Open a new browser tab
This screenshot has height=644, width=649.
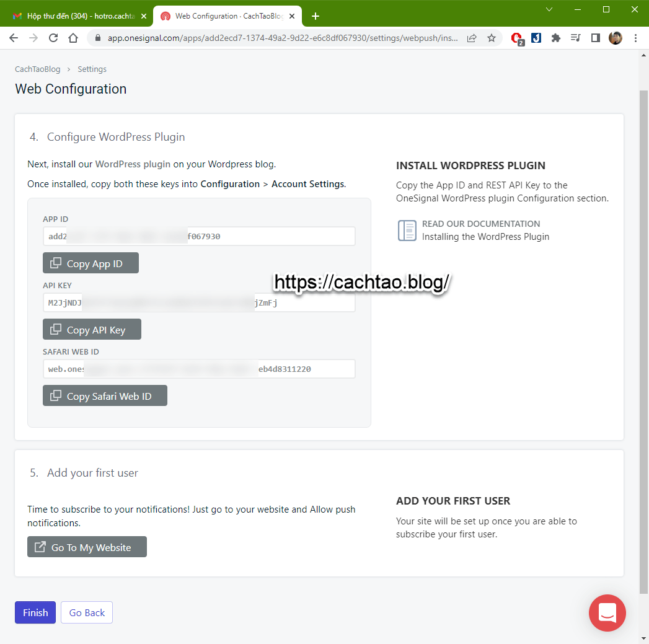pyautogui.click(x=316, y=16)
